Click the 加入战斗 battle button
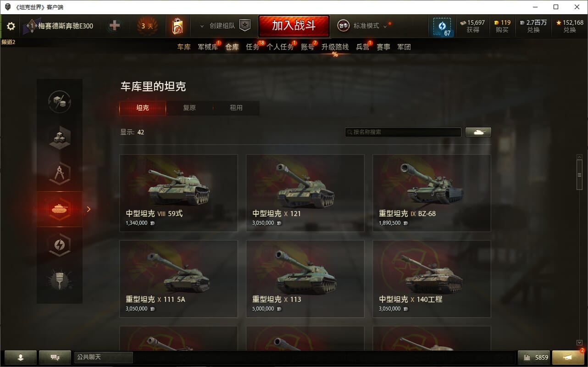 [294, 26]
